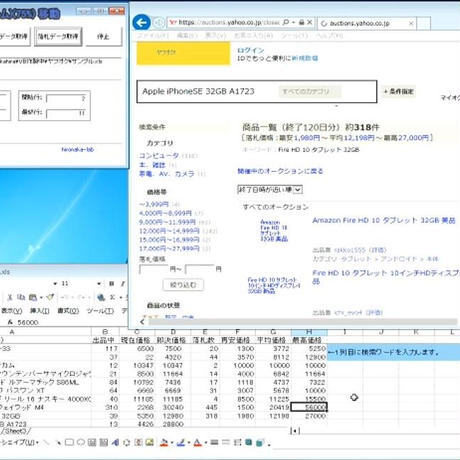This screenshot has width=460, height=460.
Task: Open drawing toolbar Font Color dropdown arrow
Action: click(206, 443)
